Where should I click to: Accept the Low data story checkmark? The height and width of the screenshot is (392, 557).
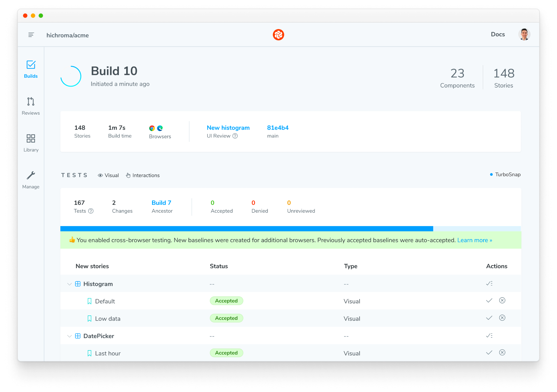coord(489,318)
